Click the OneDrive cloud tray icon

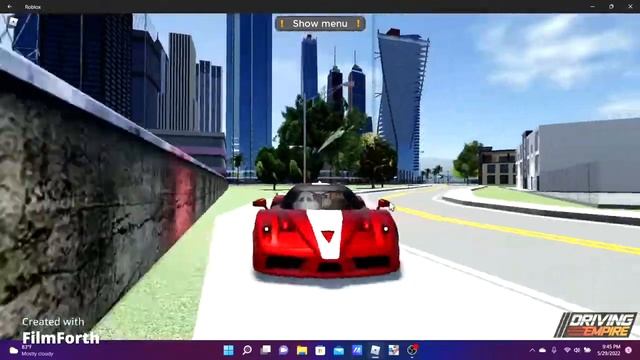(x=542, y=350)
